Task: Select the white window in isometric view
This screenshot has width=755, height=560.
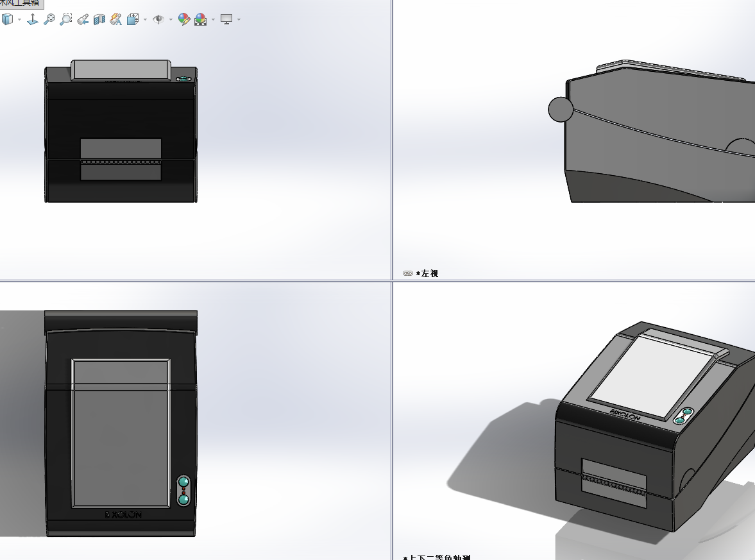Action: pyautogui.click(x=651, y=377)
